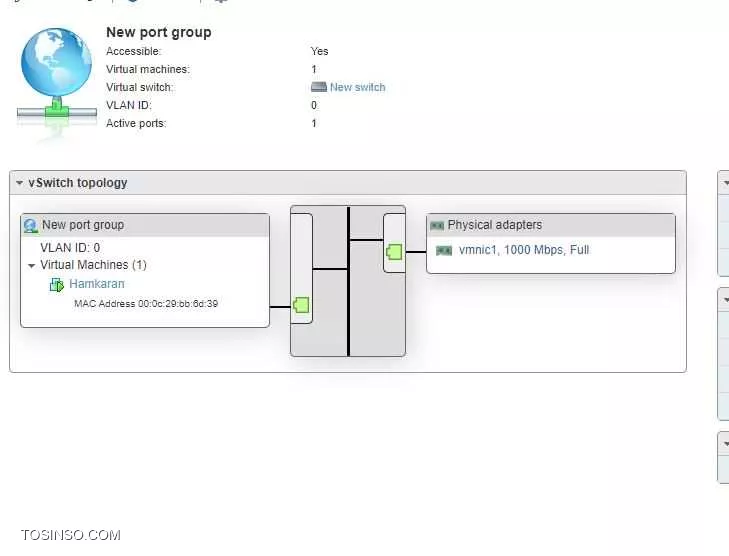Viewport: 729px width, 556px height.
Task: Collapse the bottom right-side panel arrow
Action: point(725,444)
